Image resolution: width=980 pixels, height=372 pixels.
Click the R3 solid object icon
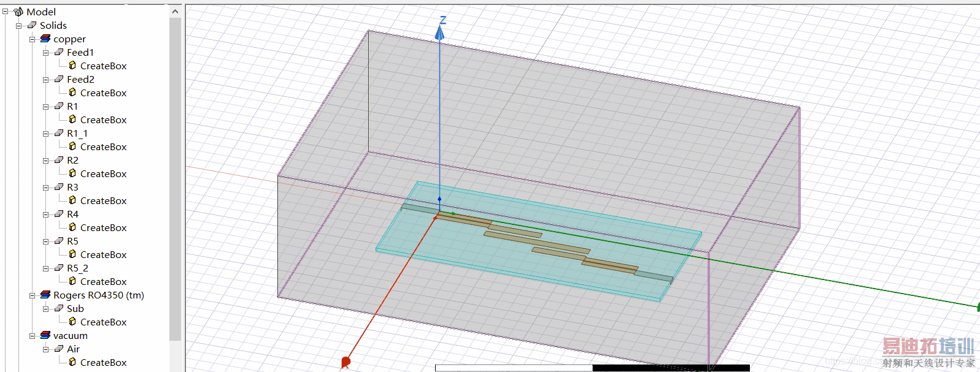coord(59,187)
